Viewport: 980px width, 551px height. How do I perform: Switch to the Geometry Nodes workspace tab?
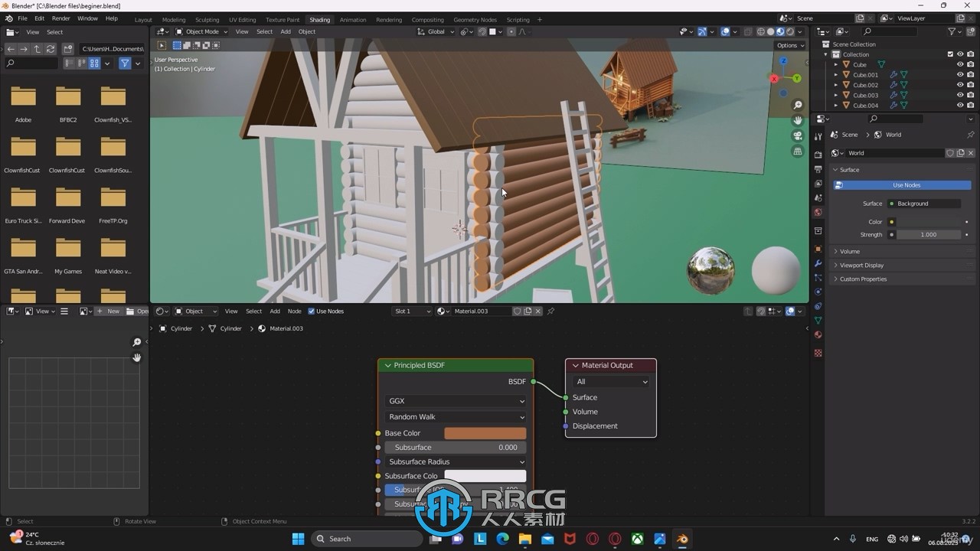(x=475, y=20)
